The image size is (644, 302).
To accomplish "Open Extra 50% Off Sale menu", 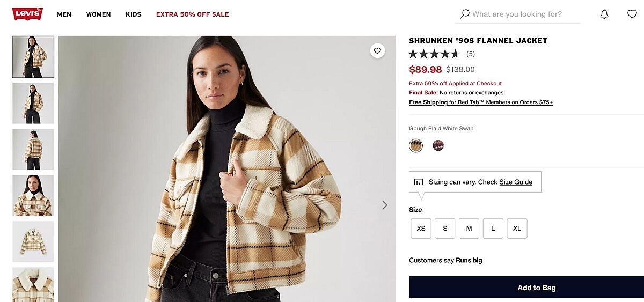I will [192, 14].
